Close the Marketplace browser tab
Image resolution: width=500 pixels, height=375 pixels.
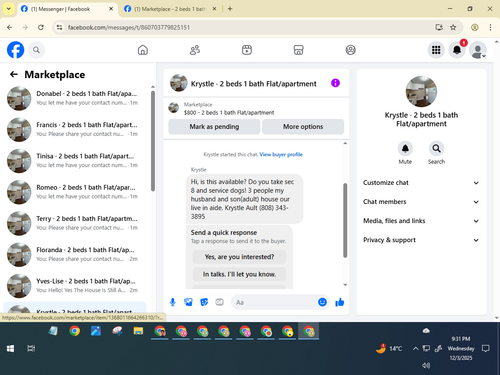pyautogui.click(x=214, y=9)
